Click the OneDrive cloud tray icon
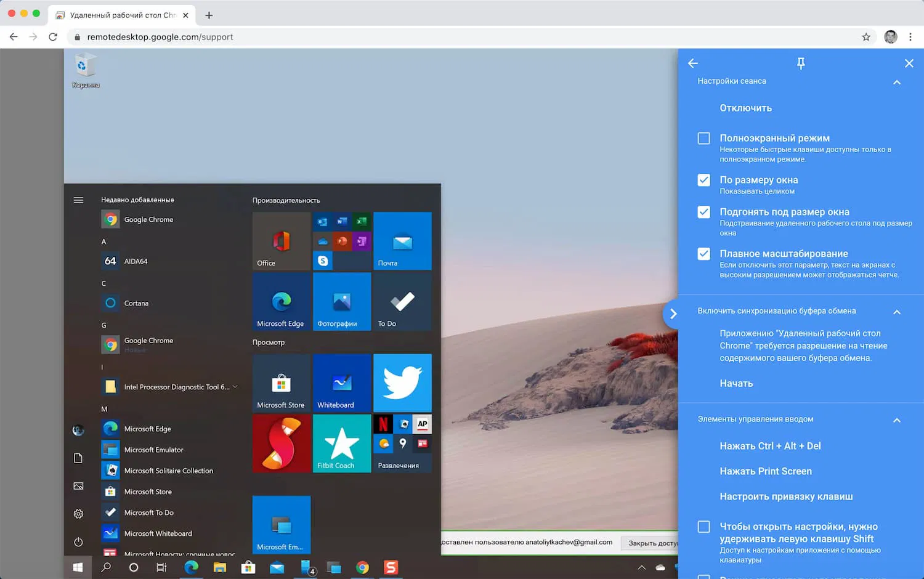The width and height of the screenshot is (924, 579). point(660,567)
